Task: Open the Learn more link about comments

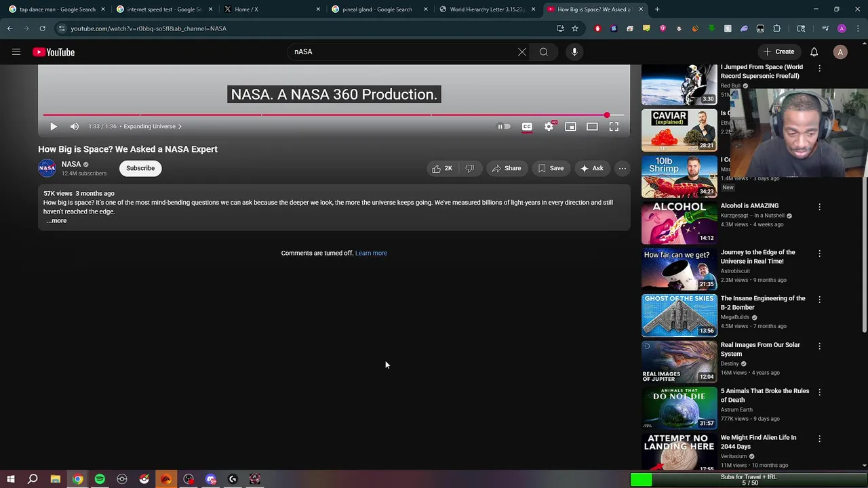Action: 371,253
